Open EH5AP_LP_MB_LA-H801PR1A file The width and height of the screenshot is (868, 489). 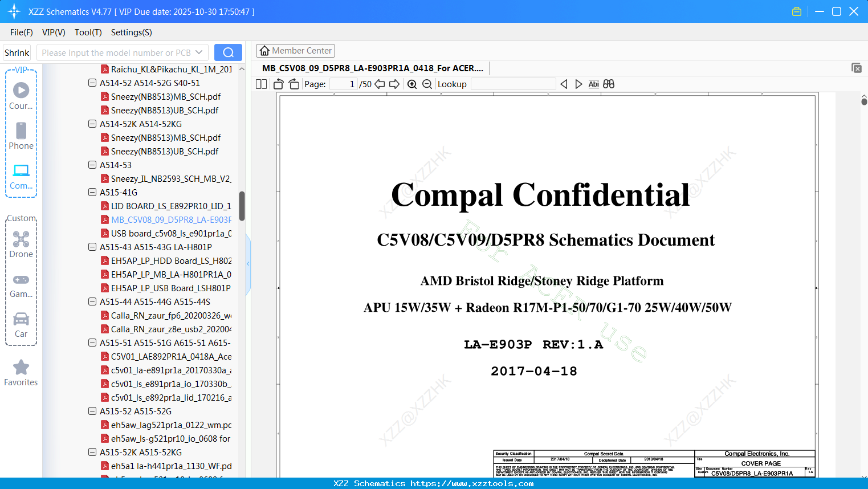pos(166,274)
